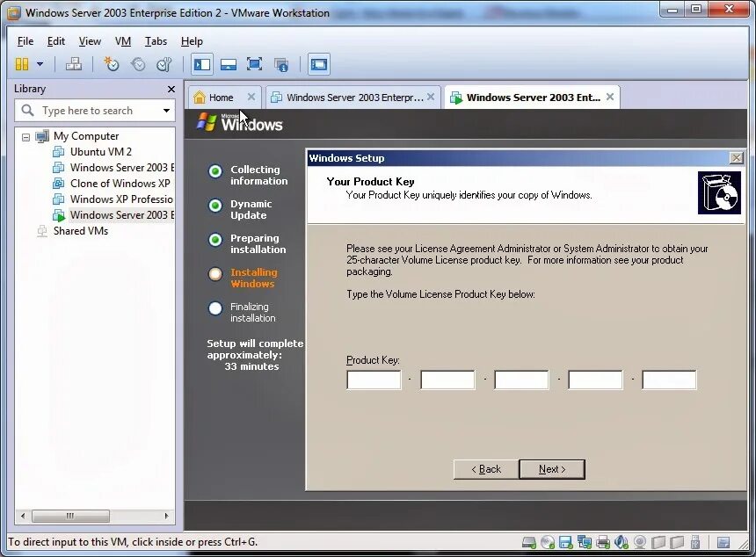Click the Next button in Setup
Viewport: 756px width, 557px height.
pos(552,469)
